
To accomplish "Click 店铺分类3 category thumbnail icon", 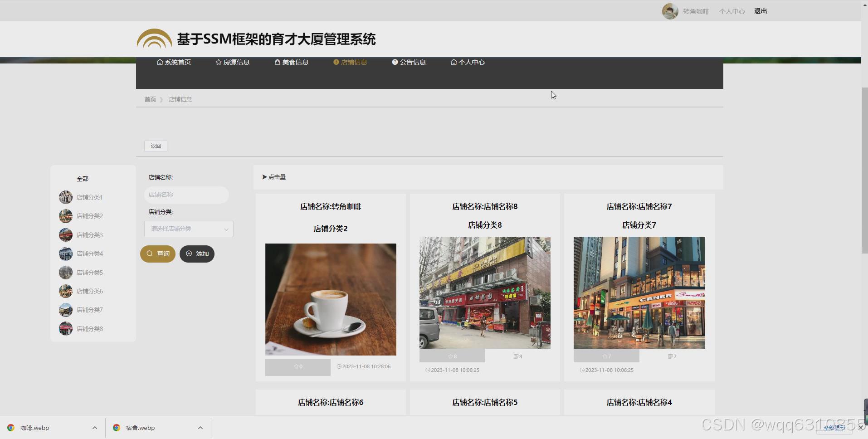I will pos(66,235).
